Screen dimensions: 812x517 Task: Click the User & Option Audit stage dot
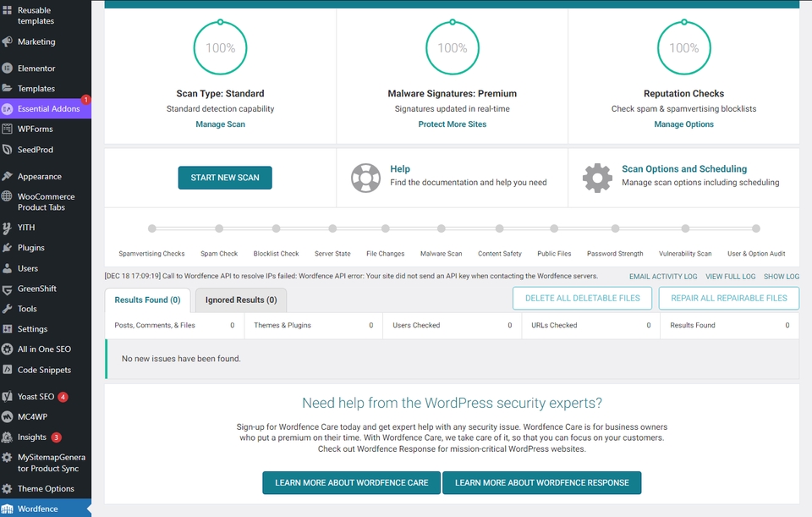[x=756, y=228]
